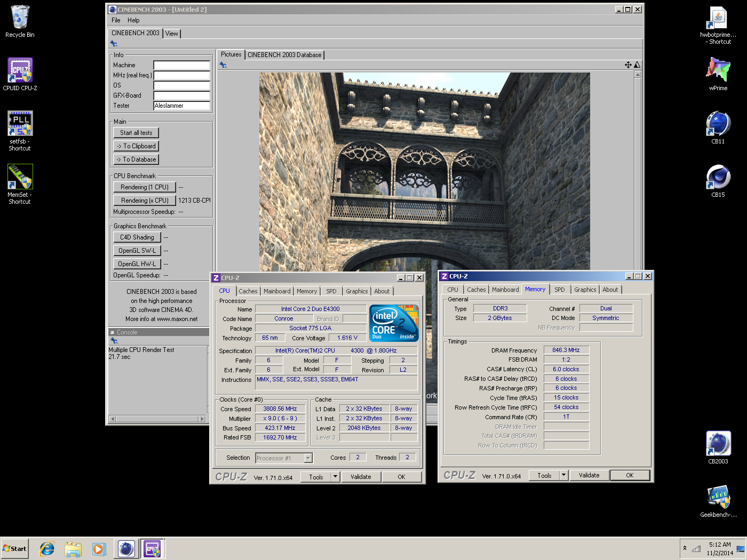Open Memory tab in left CPU-Z window
The image size is (747, 560).
point(307,291)
